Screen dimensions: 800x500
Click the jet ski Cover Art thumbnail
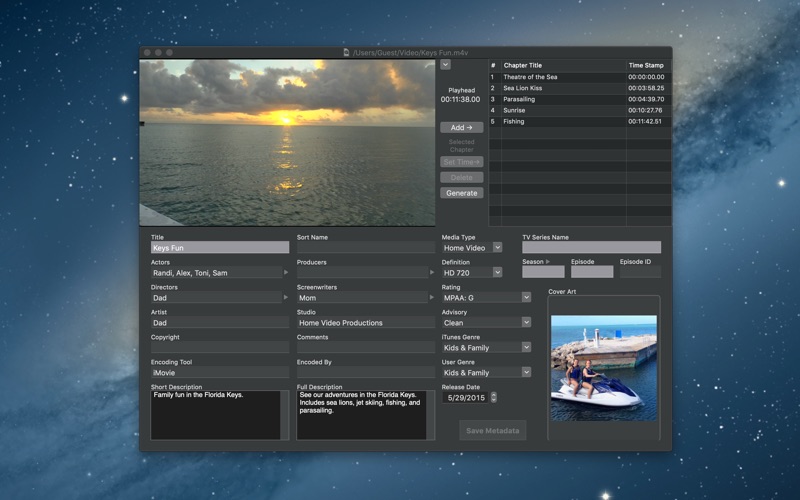click(603, 367)
